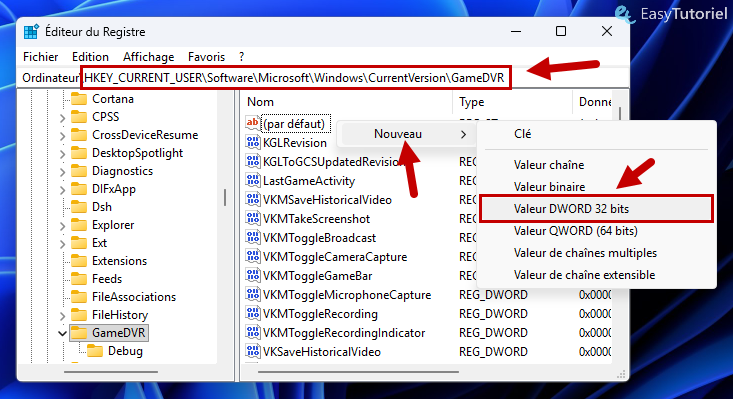Expand the FileHistory tree node
Image resolution: width=733 pixels, height=399 pixels.
[x=62, y=316]
